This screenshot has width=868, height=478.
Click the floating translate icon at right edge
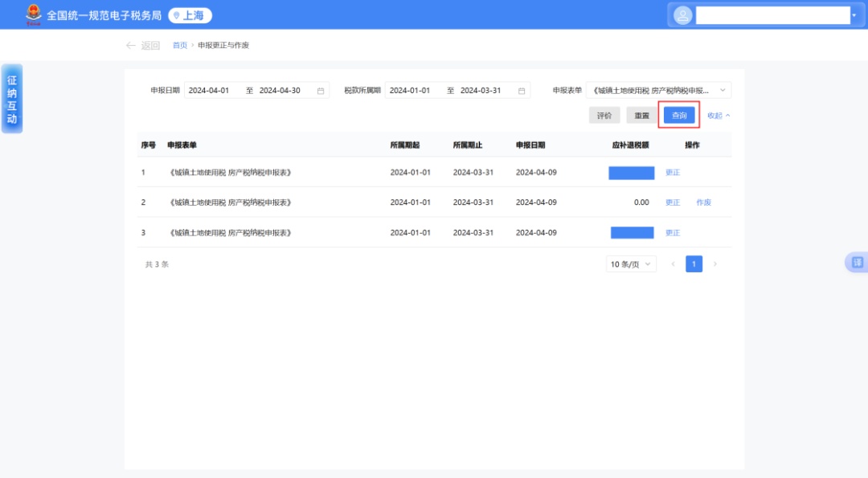pyautogui.click(x=857, y=262)
